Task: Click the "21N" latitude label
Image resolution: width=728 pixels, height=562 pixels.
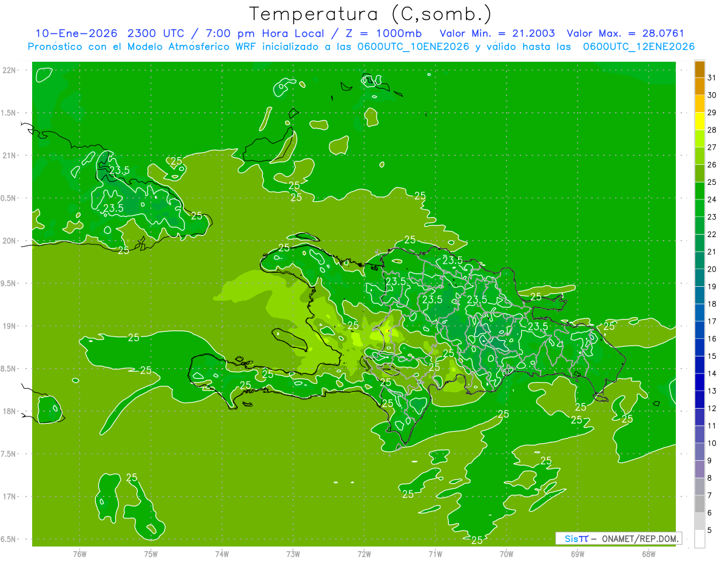Action: [x=10, y=156]
